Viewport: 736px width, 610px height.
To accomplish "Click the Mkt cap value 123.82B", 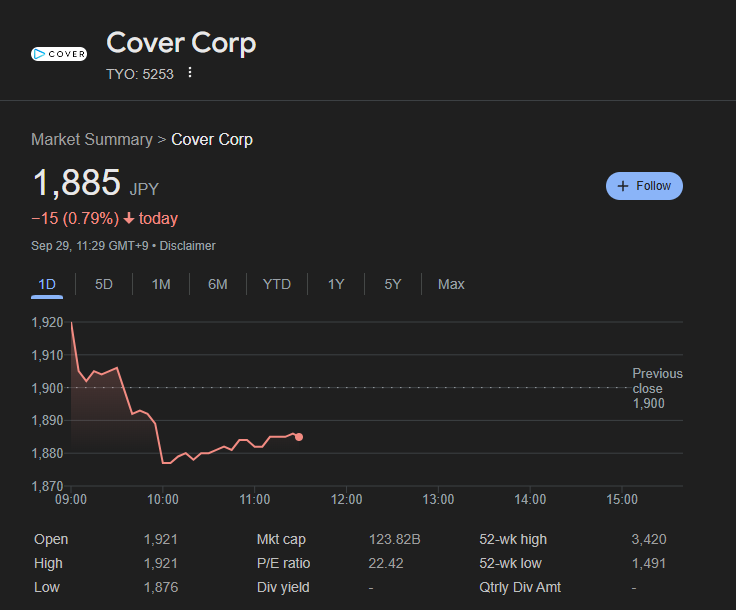I will pos(394,539).
